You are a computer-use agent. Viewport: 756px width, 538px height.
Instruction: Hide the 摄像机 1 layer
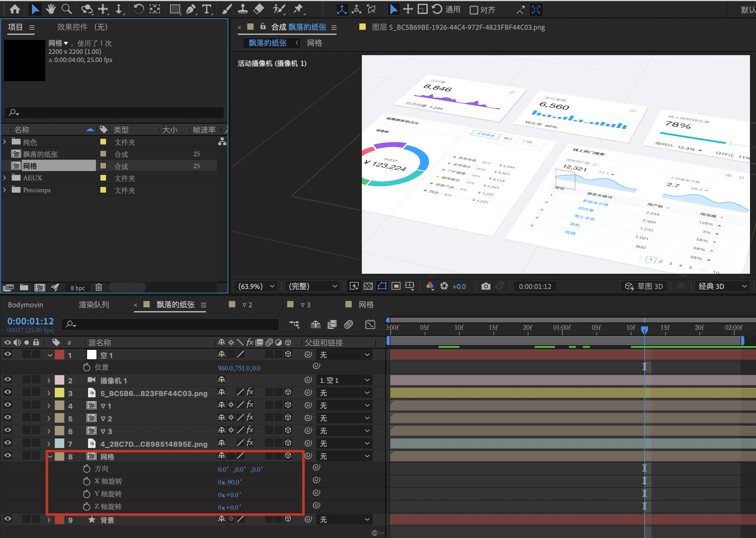(x=7, y=380)
